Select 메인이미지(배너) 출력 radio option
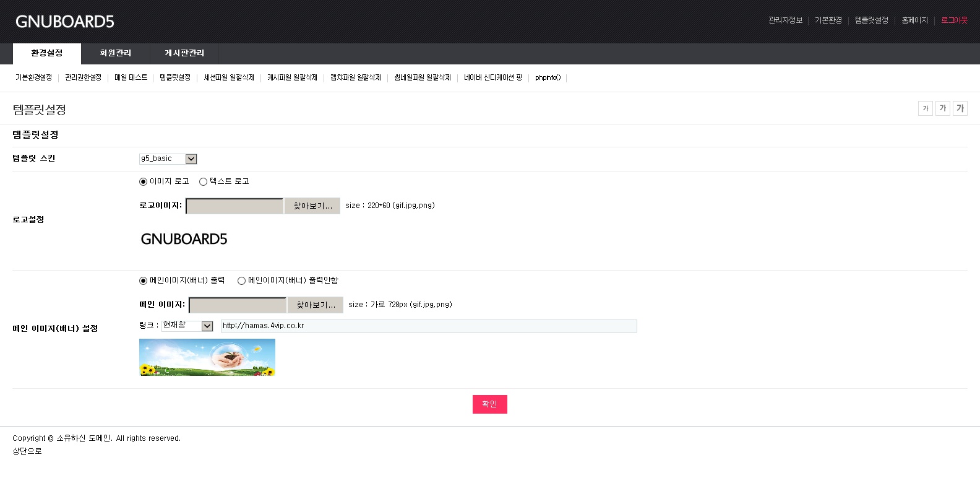The image size is (980, 483). click(x=144, y=281)
